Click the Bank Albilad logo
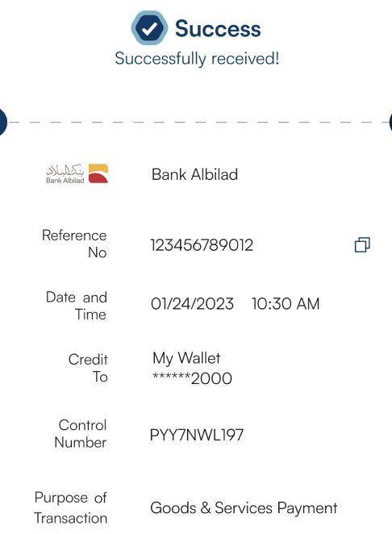The height and width of the screenshot is (534, 392). [77, 173]
